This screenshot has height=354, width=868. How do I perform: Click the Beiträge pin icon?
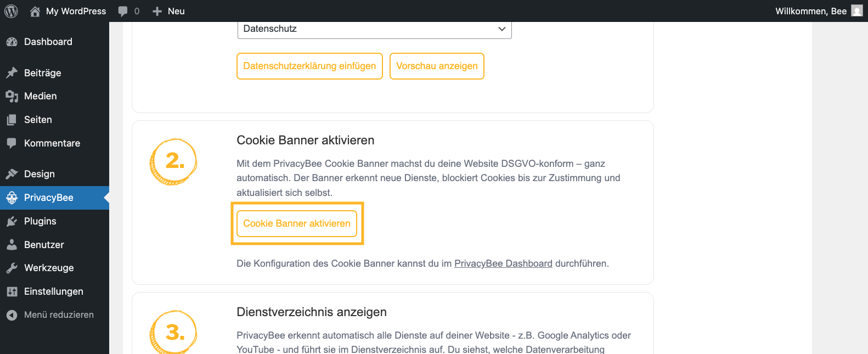pyautogui.click(x=12, y=73)
